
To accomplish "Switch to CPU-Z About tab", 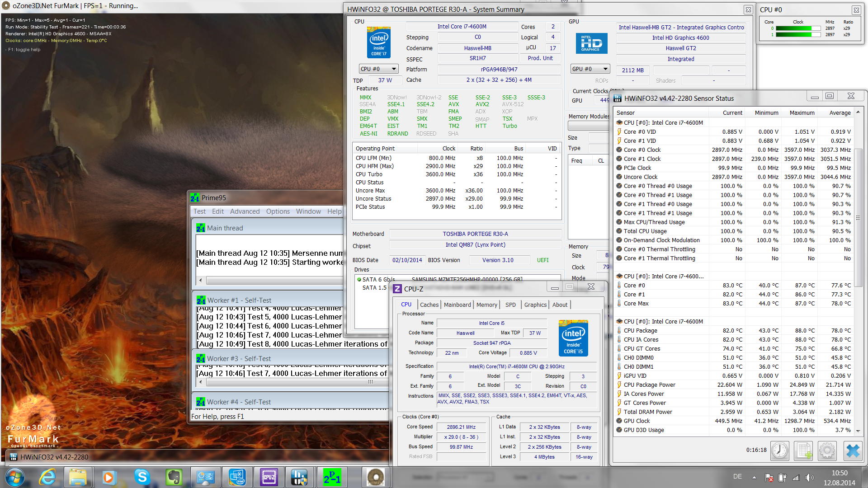I will click(560, 305).
